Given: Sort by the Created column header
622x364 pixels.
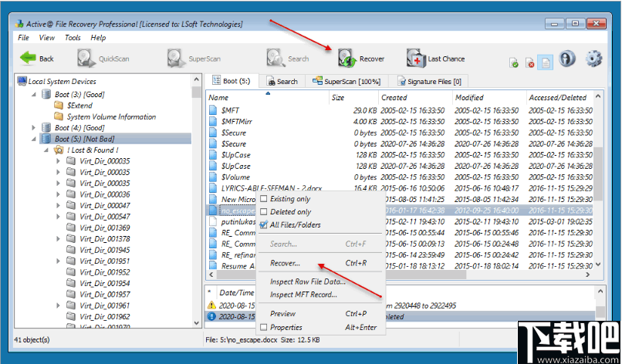Looking at the screenshot, I should [x=415, y=97].
